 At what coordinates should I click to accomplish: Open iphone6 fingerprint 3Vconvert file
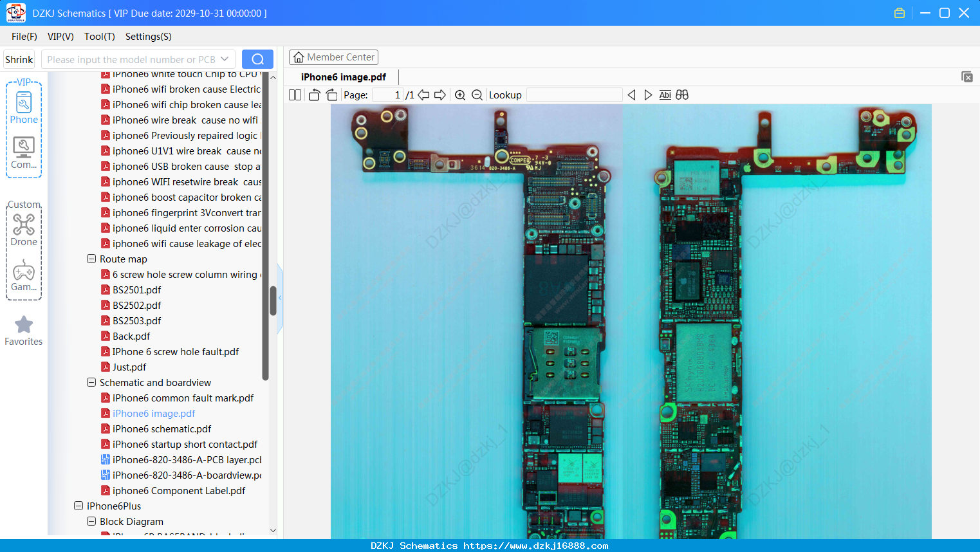pyautogui.click(x=181, y=213)
